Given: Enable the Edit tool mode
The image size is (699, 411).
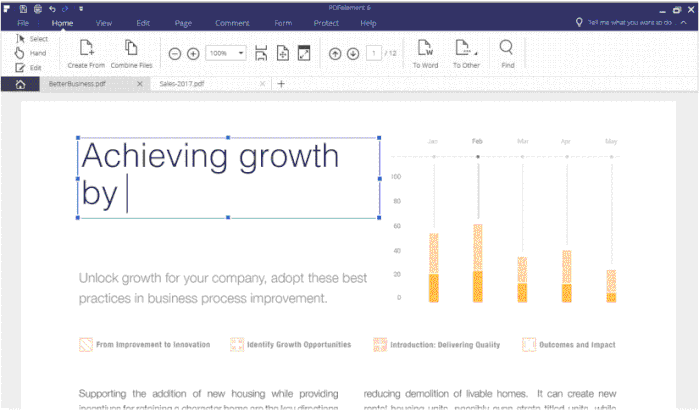Looking at the screenshot, I should (x=31, y=67).
